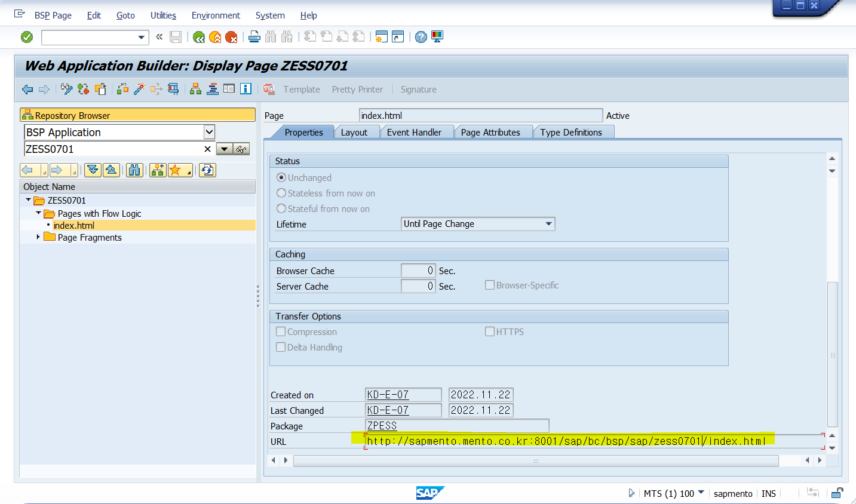
Task: Click the Display Navigation Window icon
Action: [x=212, y=89]
